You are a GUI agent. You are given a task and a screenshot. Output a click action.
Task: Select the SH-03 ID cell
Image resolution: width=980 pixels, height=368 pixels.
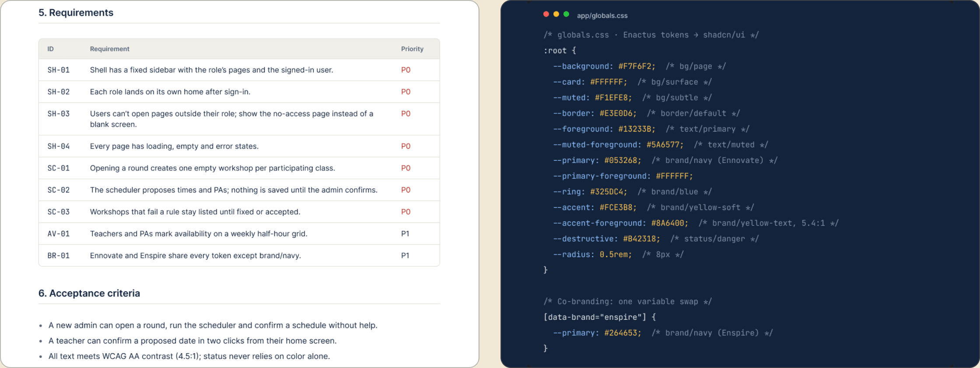[x=59, y=114]
